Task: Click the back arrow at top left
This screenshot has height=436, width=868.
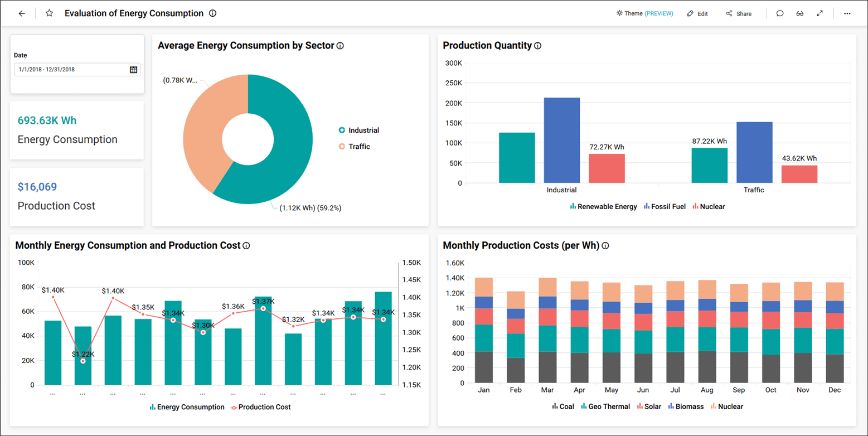Action: [x=21, y=13]
